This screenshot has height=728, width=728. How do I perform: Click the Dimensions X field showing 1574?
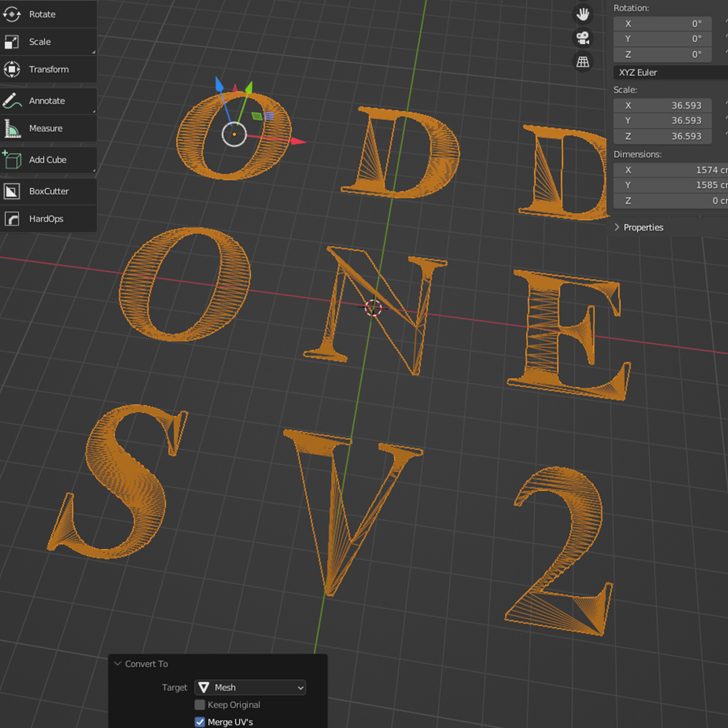(x=671, y=170)
